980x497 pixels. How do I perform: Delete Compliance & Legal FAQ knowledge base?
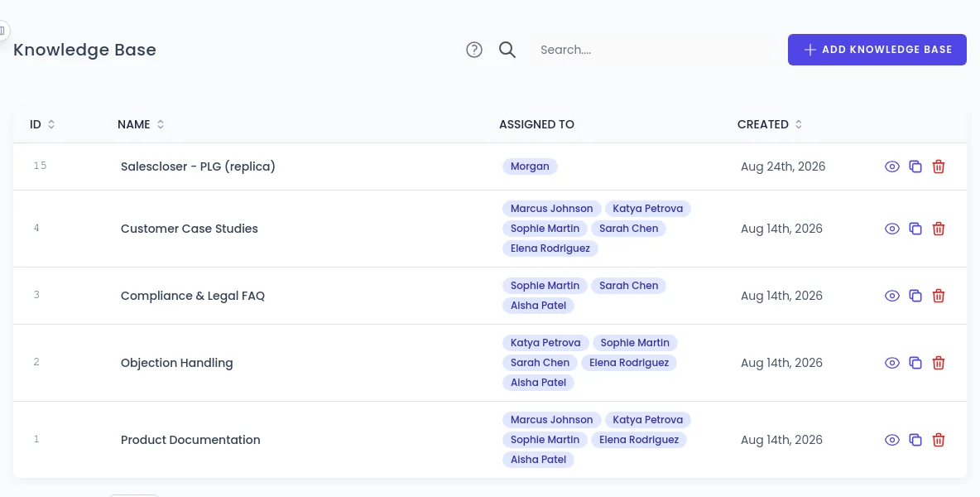(938, 296)
